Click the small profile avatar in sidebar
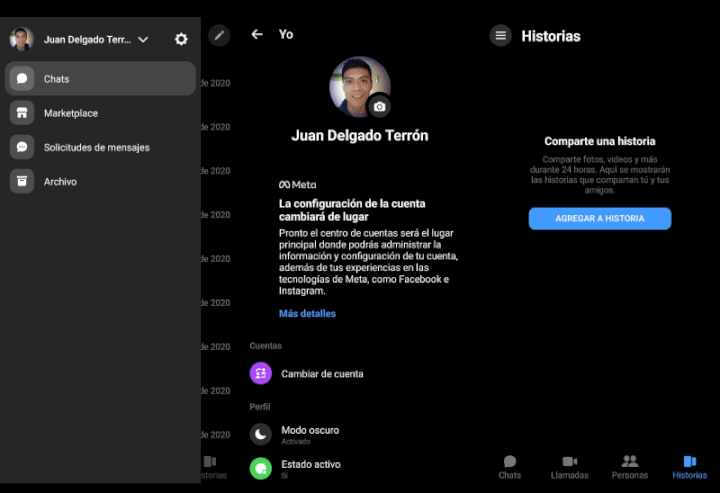 click(22, 39)
